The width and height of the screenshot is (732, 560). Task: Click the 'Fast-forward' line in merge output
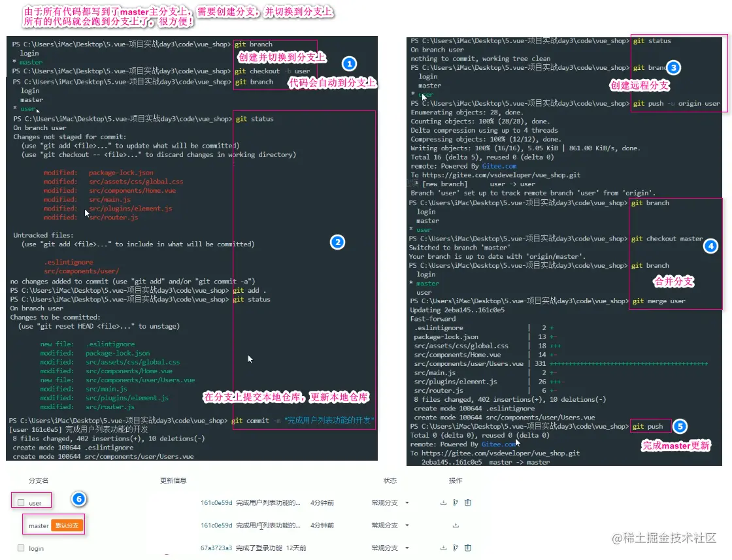(x=433, y=319)
